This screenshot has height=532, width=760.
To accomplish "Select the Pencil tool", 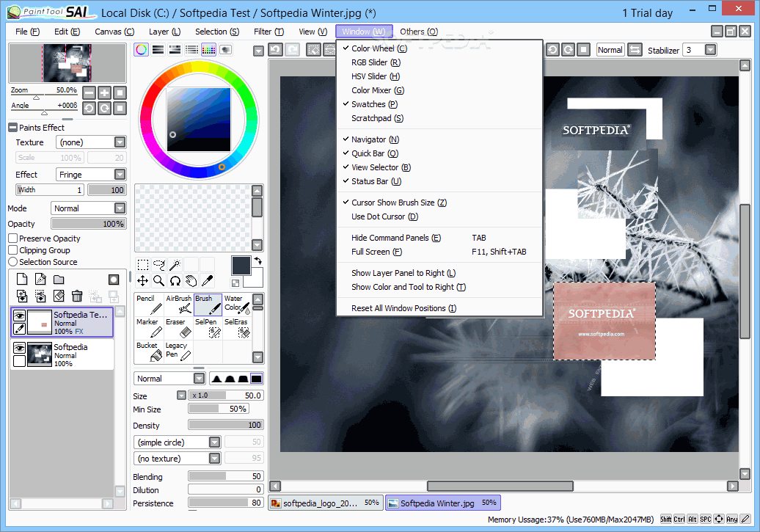I will [150, 305].
